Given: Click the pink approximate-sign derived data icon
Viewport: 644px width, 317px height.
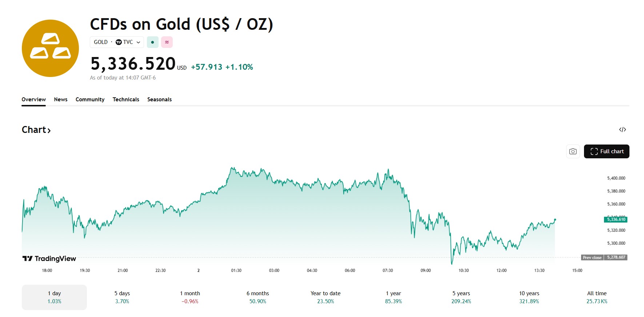Looking at the screenshot, I should coord(167,42).
